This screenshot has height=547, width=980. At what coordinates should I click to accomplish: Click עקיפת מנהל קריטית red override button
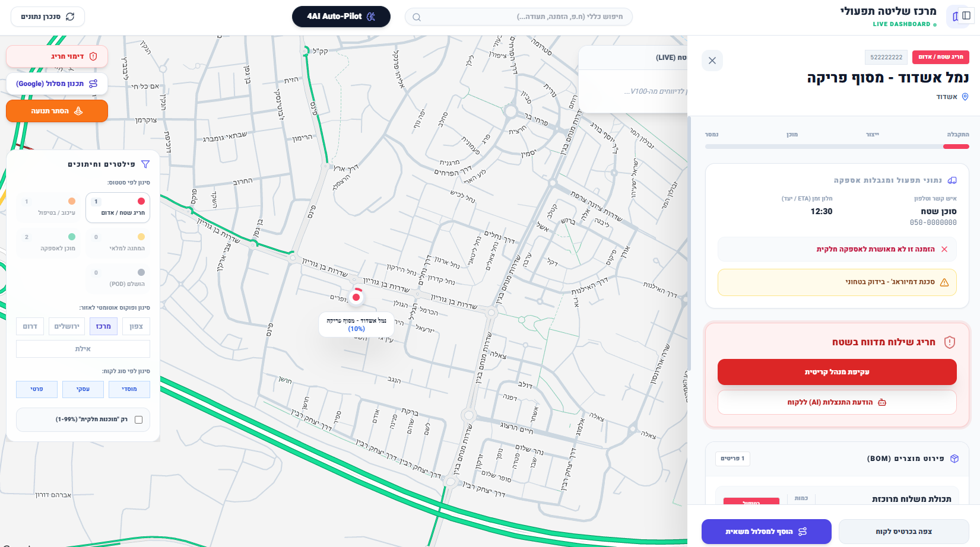837,372
